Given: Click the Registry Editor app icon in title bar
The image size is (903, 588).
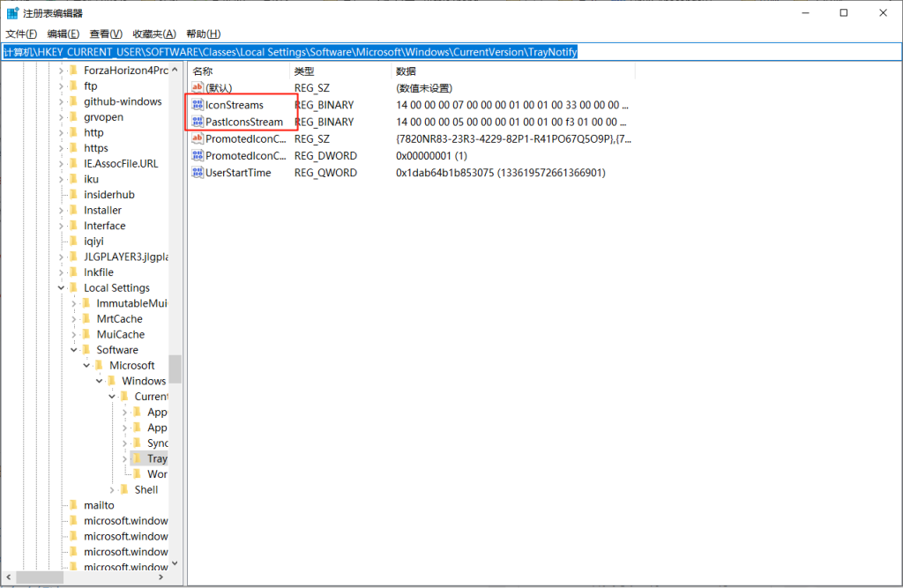Looking at the screenshot, I should point(13,12).
